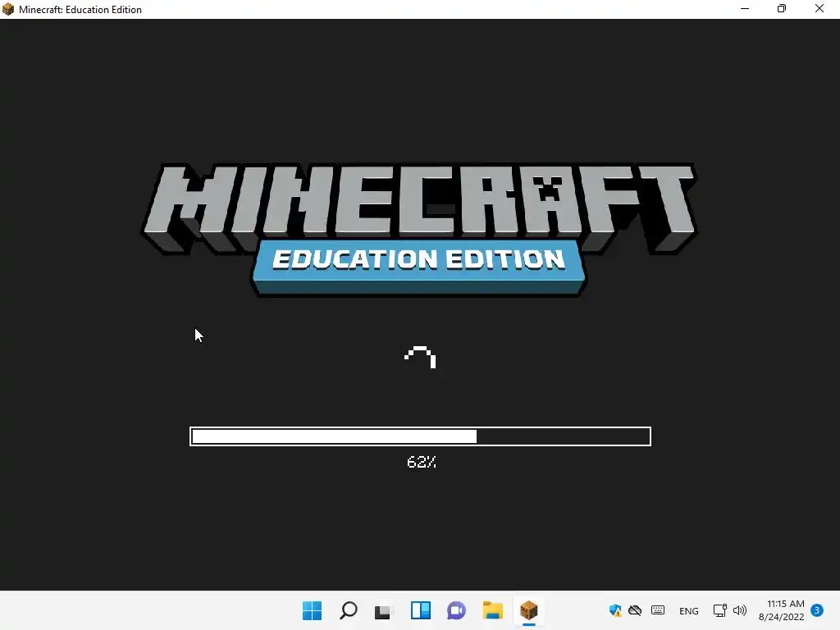Screen dimensions: 840x630
Task: Open taskbar Search magnifier
Action: tap(348, 610)
